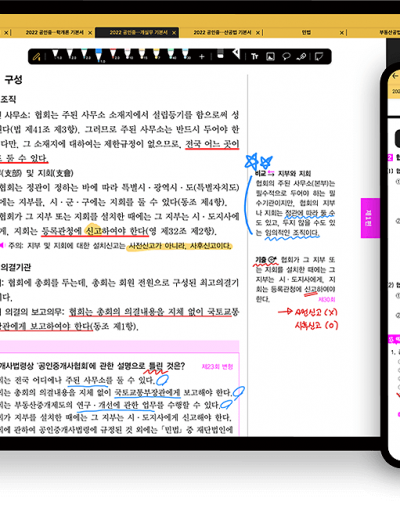The width and height of the screenshot is (400, 516).
Task: Select the Tr text tool
Action: (x=255, y=56)
